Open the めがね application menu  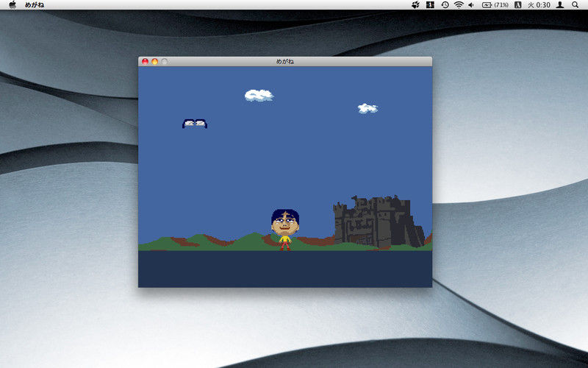[x=35, y=5]
